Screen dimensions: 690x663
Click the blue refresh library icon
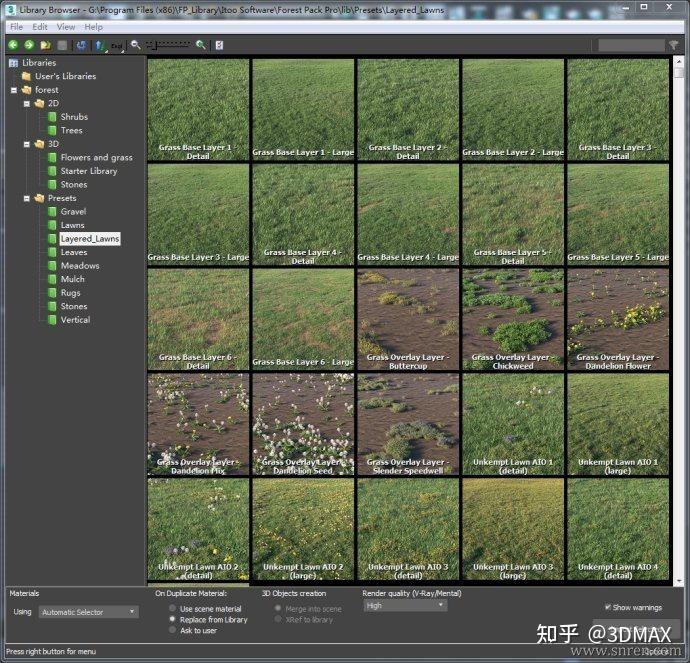81,45
